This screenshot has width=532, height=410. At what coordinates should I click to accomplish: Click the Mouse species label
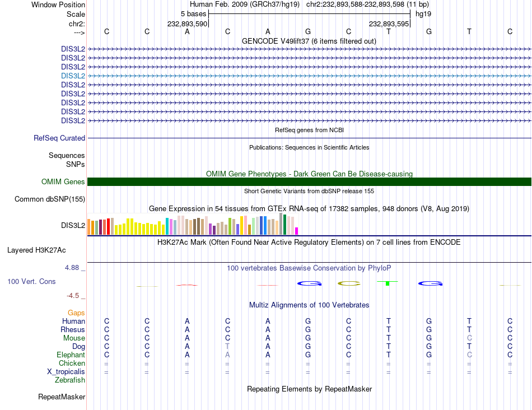tap(74, 338)
